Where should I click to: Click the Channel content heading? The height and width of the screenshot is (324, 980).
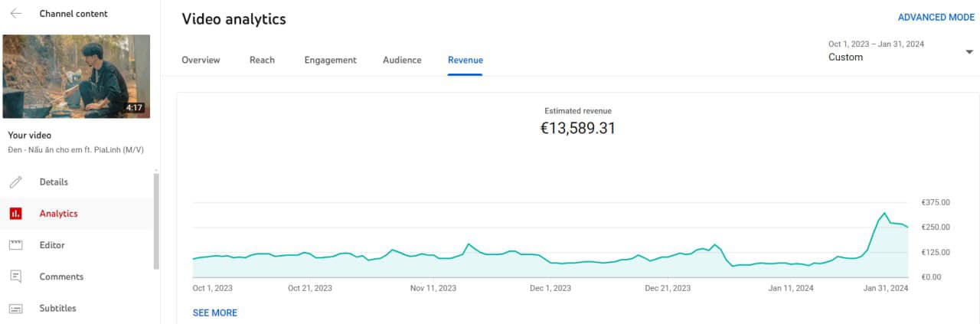73,14
